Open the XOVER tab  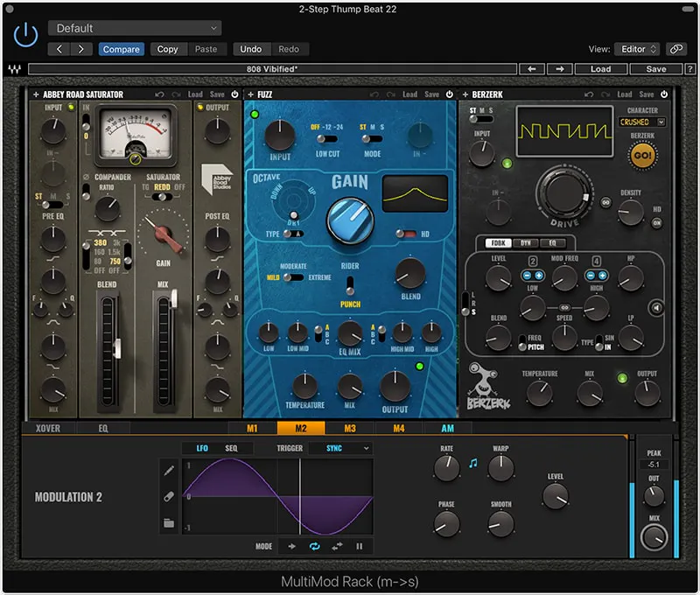click(x=48, y=429)
